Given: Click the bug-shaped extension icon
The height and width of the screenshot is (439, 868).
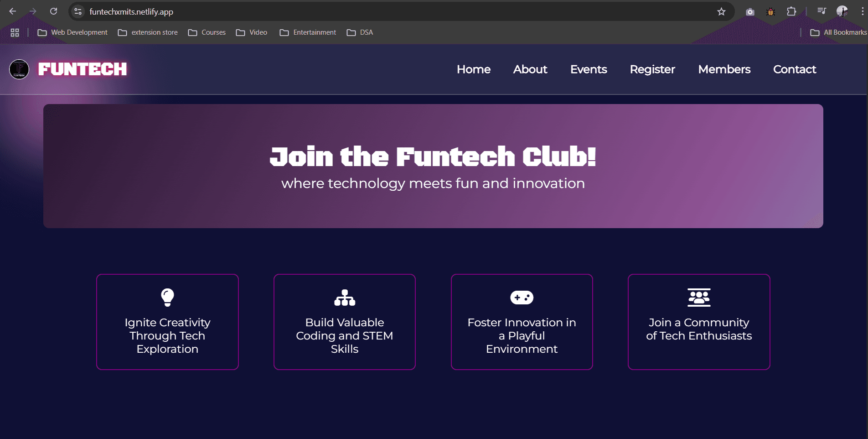Looking at the screenshot, I should click(771, 11).
